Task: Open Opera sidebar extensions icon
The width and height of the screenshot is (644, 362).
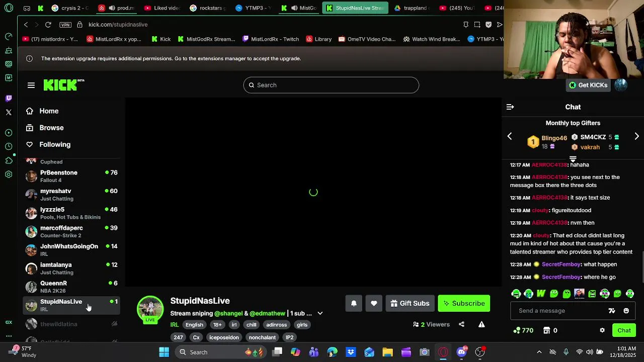Action: [9, 160]
